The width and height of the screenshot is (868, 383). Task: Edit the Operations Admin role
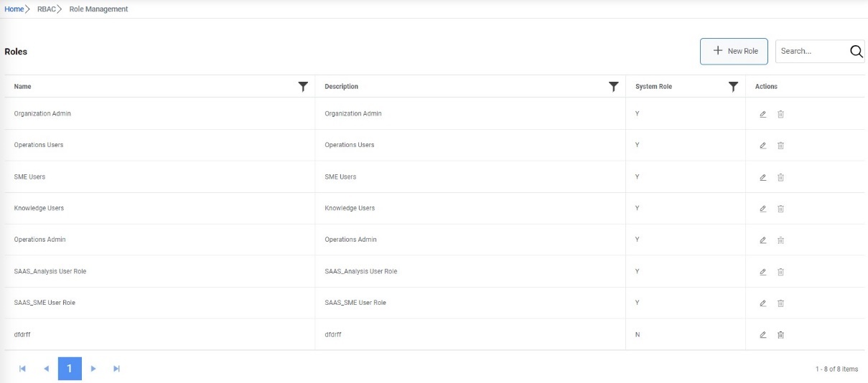coord(763,240)
